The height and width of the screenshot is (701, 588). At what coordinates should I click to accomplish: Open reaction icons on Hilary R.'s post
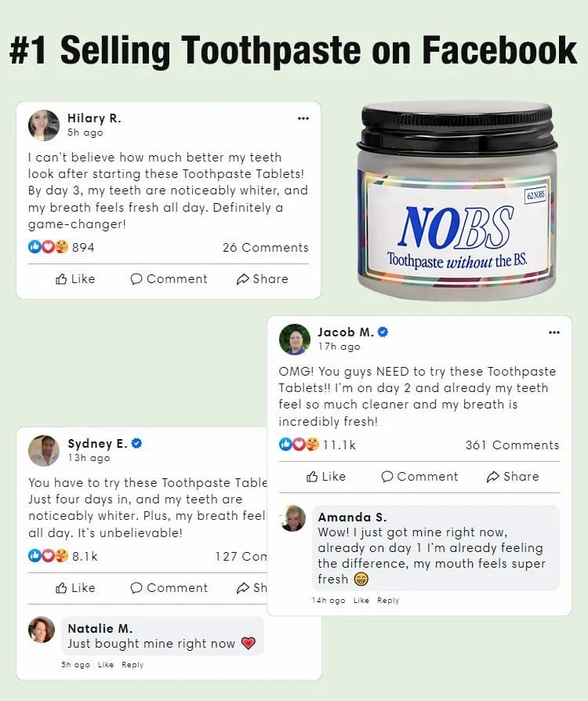pos(48,247)
